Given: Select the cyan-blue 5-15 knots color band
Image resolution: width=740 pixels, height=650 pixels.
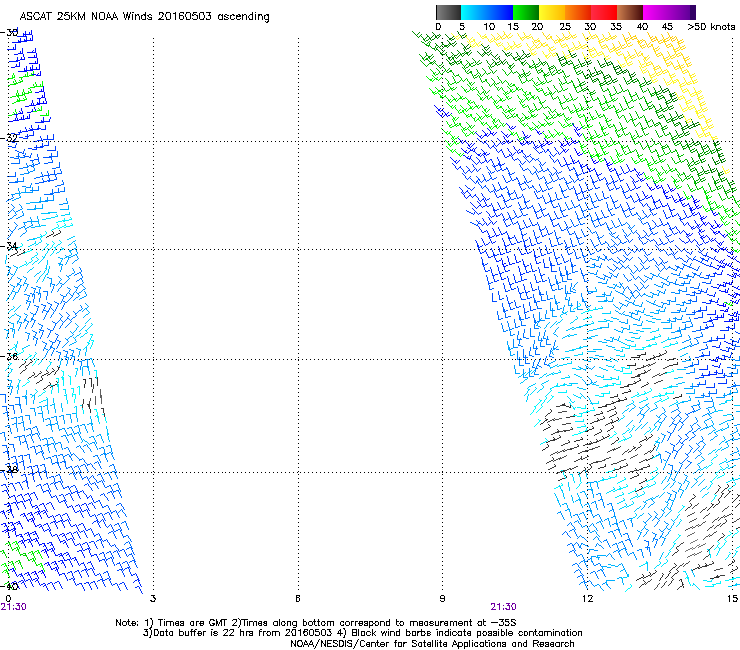Looking at the screenshot, I should 487,12.
